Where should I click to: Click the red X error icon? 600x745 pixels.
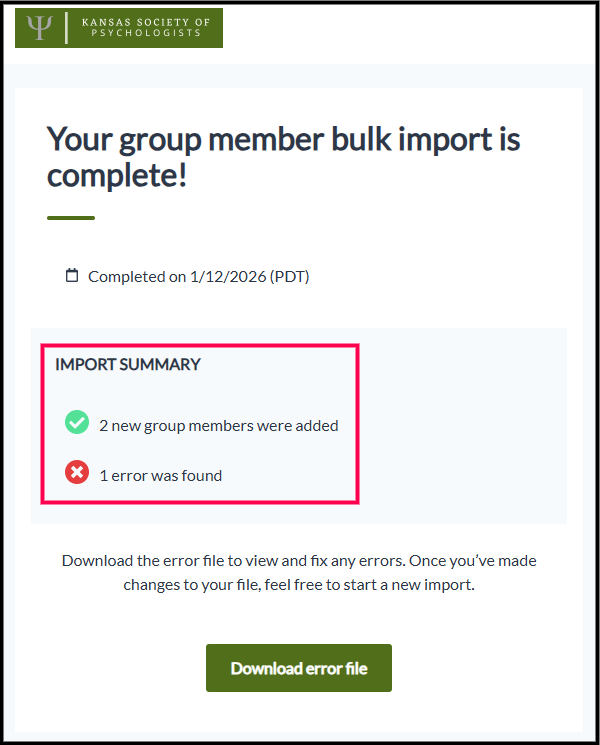77,474
